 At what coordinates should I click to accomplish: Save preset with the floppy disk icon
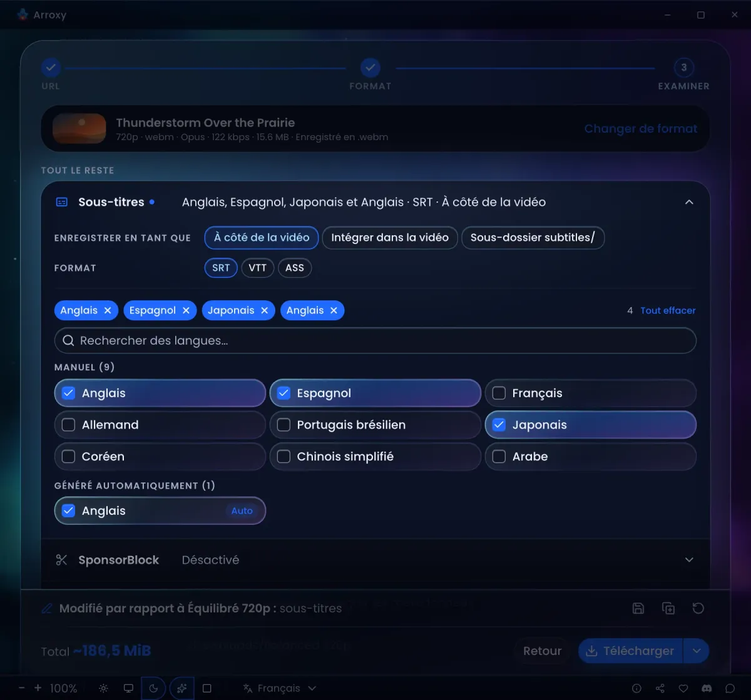click(638, 608)
